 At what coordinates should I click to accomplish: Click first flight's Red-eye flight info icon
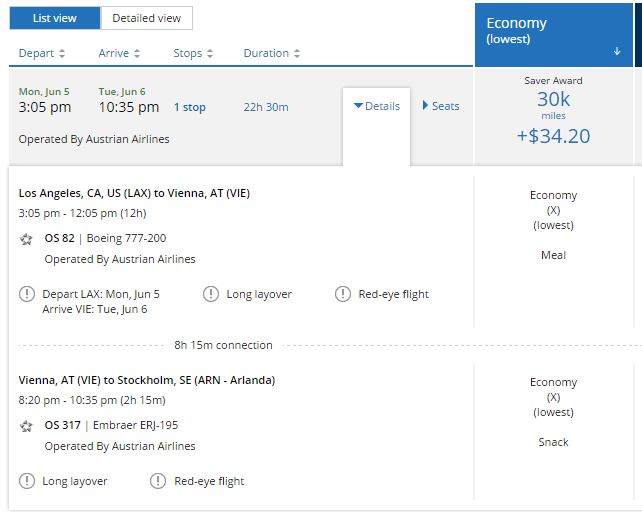(x=342, y=294)
